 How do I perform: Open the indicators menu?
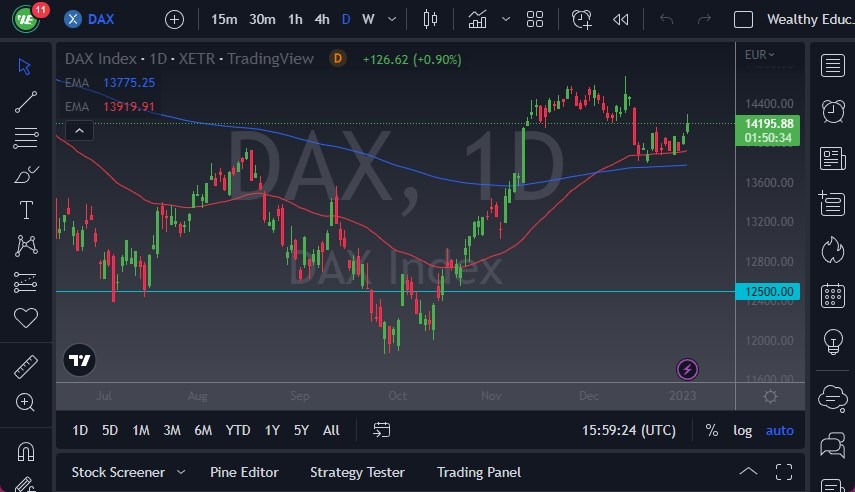click(x=477, y=20)
